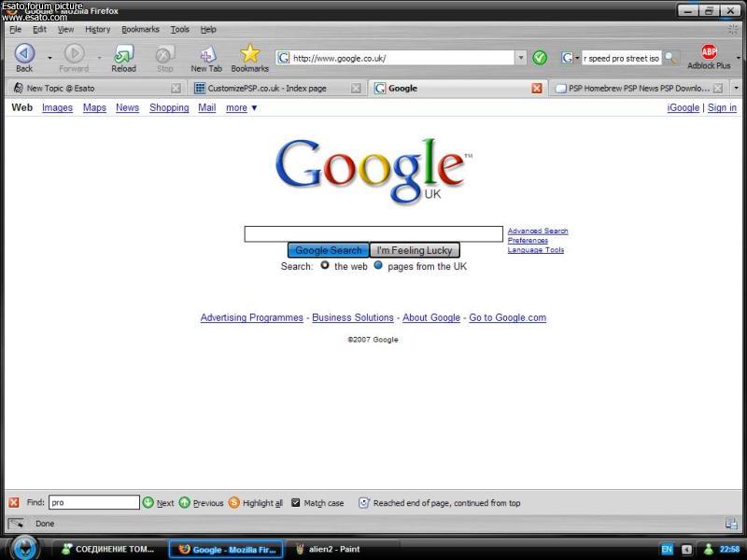747x560 pixels.
Task: Open the Forward button history dropdown arrow
Action: (x=100, y=58)
